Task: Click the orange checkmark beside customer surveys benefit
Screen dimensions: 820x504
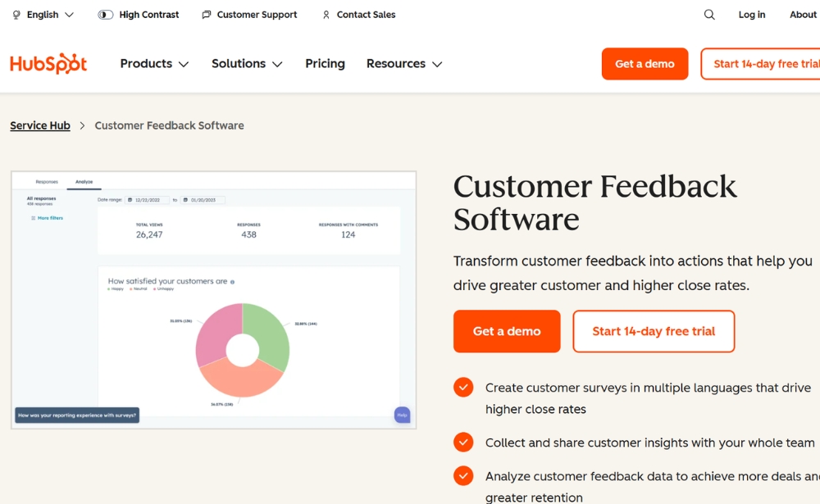Action: [x=463, y=387]
